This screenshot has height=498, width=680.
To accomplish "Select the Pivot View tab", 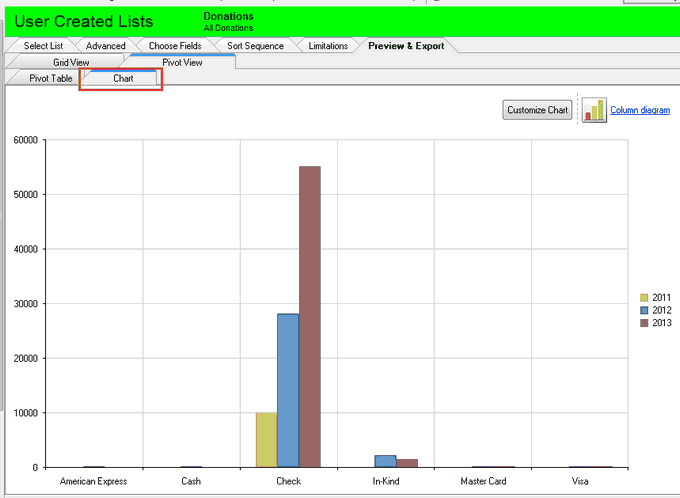I will 182,62.
